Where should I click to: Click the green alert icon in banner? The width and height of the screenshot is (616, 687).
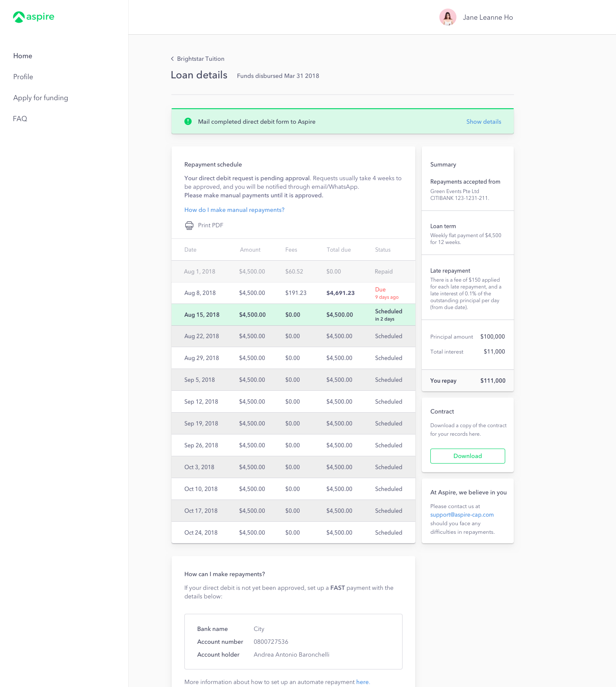(x=188, y=122)
